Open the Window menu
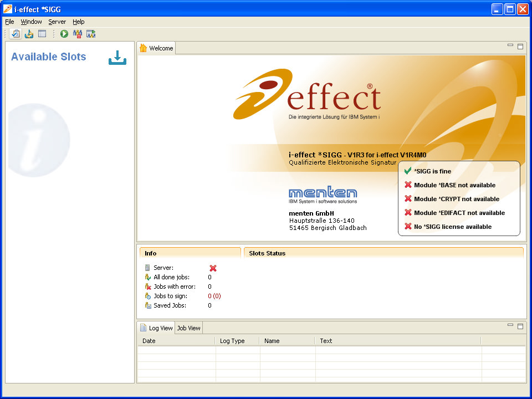532x399 pixels. (32, 22)
